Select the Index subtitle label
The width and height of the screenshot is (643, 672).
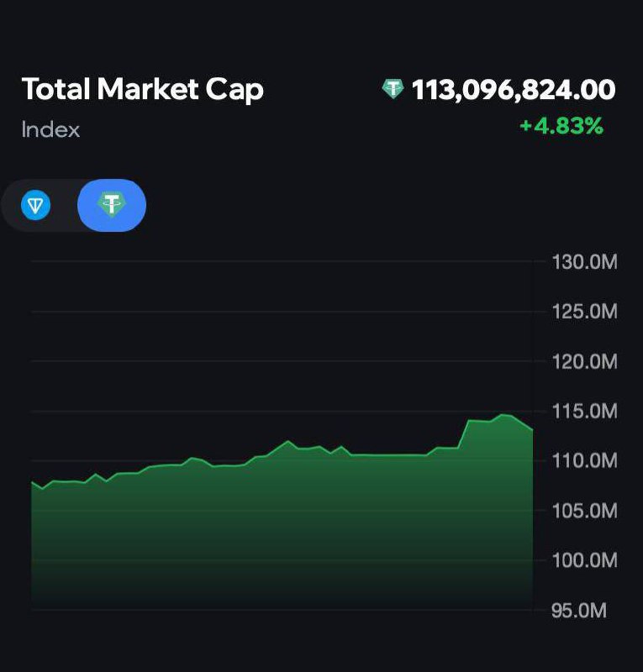pyautogui.click(x=50, y=130)
